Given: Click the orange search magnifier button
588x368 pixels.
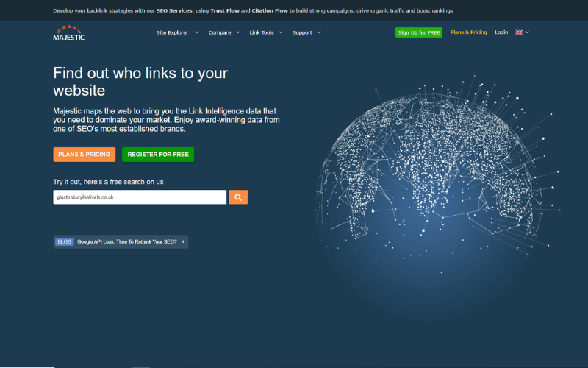Looking at the screenshot, I should point(238,197).
